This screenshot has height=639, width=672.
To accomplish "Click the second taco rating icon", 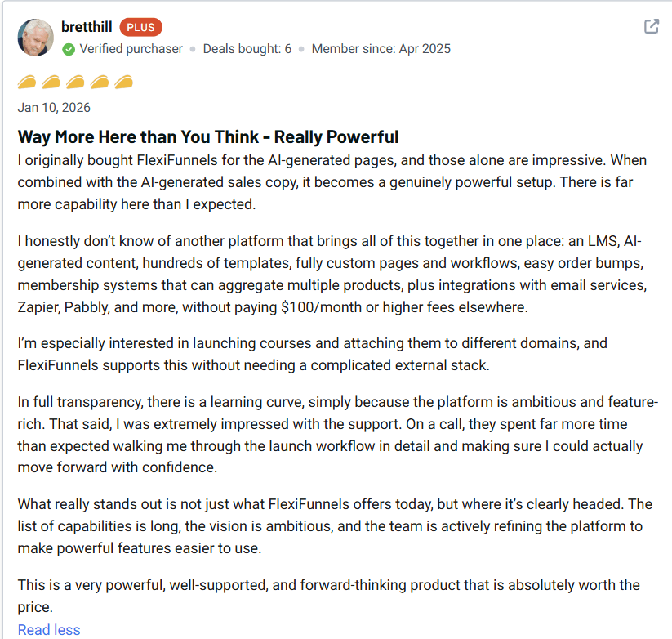I will click(51, 82).
